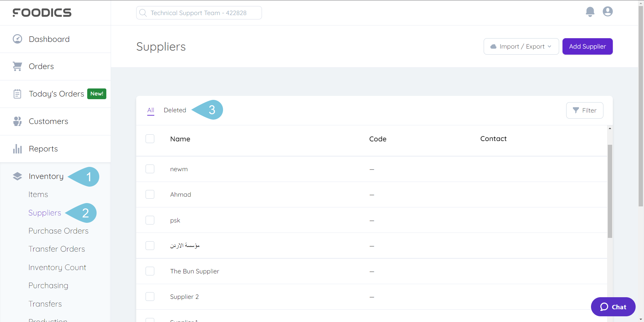
Task: Select the Dashboard icon in the sidebar
Action: (x=17, y=39)
